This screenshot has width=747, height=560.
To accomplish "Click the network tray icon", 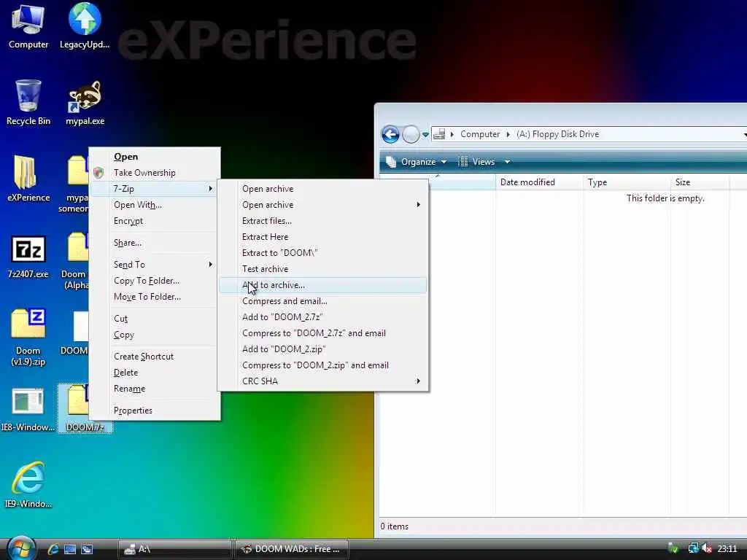I will pos(693,548).
